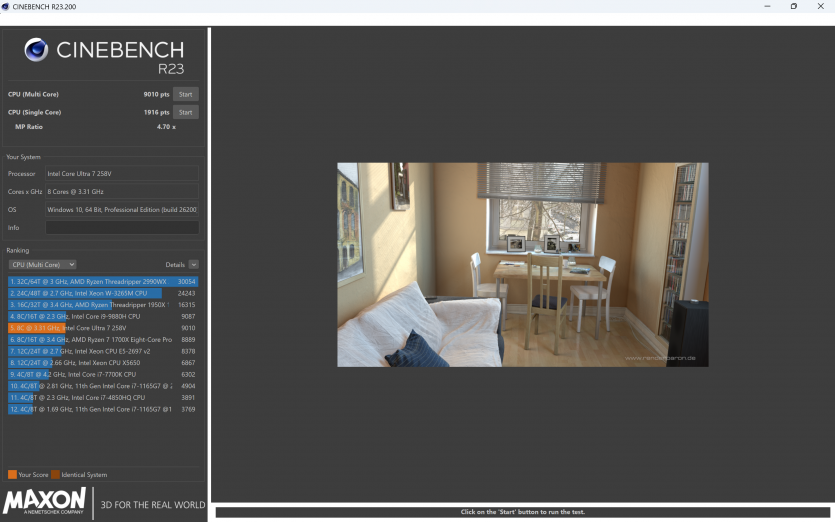
Task: Close the Cinebench R23 window
Action: point(821,7)
